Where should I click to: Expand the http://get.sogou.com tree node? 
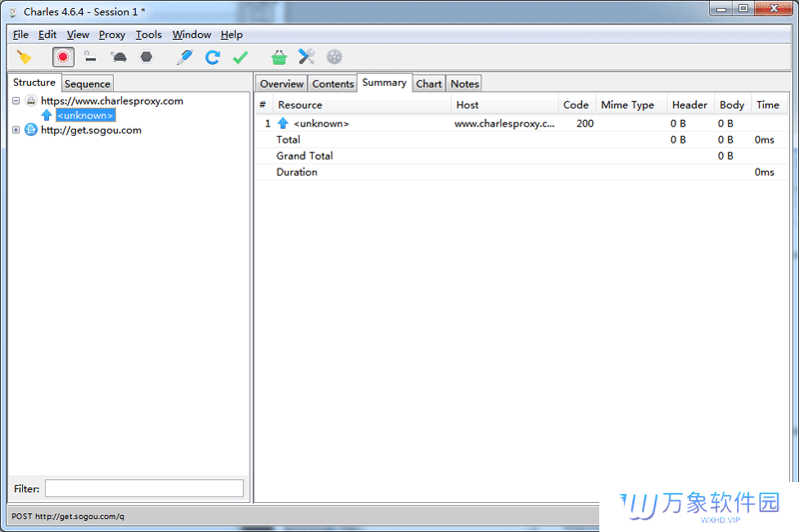coord(16,130)
